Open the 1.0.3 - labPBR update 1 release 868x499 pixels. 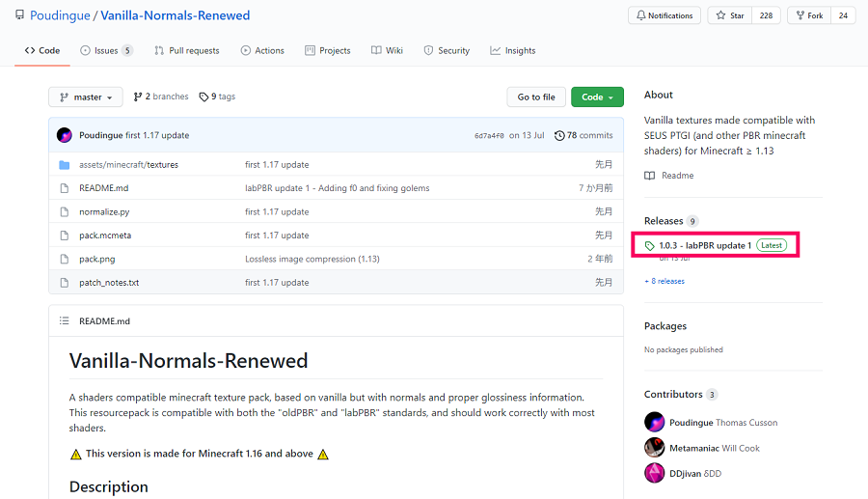(x=705, y=245)
